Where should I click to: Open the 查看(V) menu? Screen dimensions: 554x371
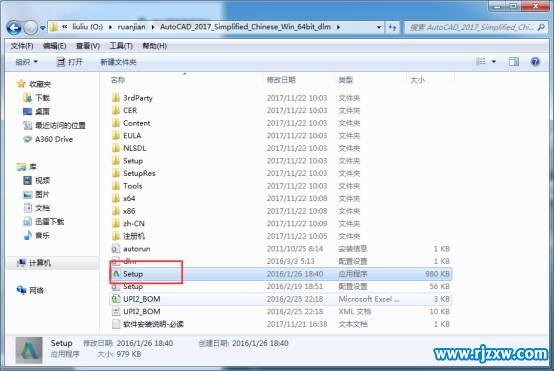88,46
